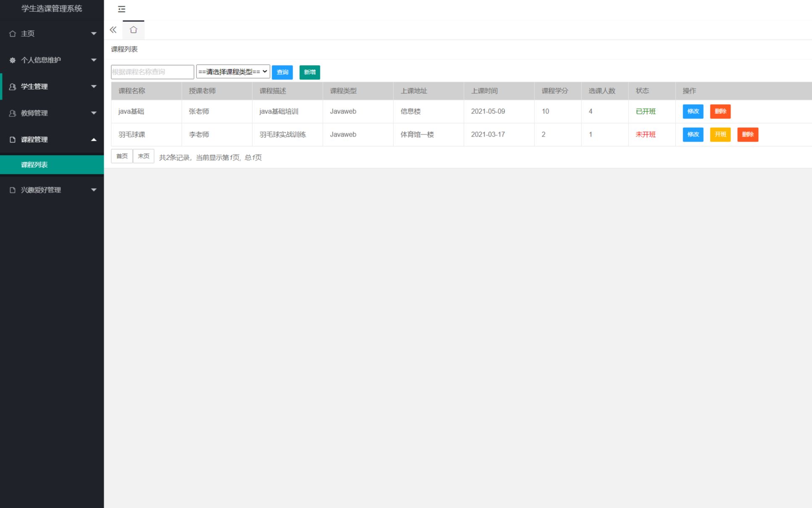Select the 课程列表 submenu item
Screen dimensions: 812x508
(52, 165)
